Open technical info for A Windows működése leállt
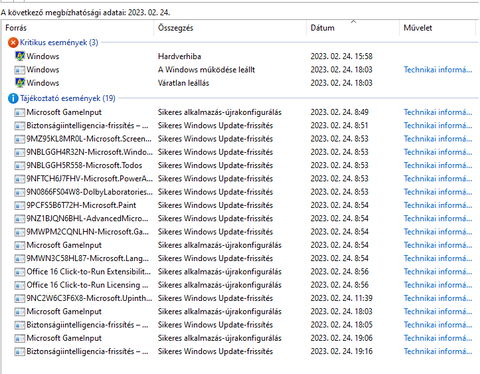 438,70
